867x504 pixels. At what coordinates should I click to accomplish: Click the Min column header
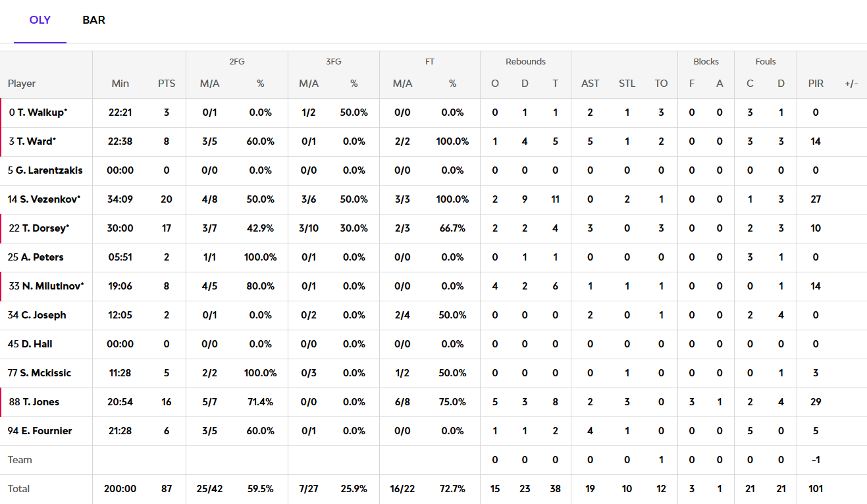(x=120, y=84)
